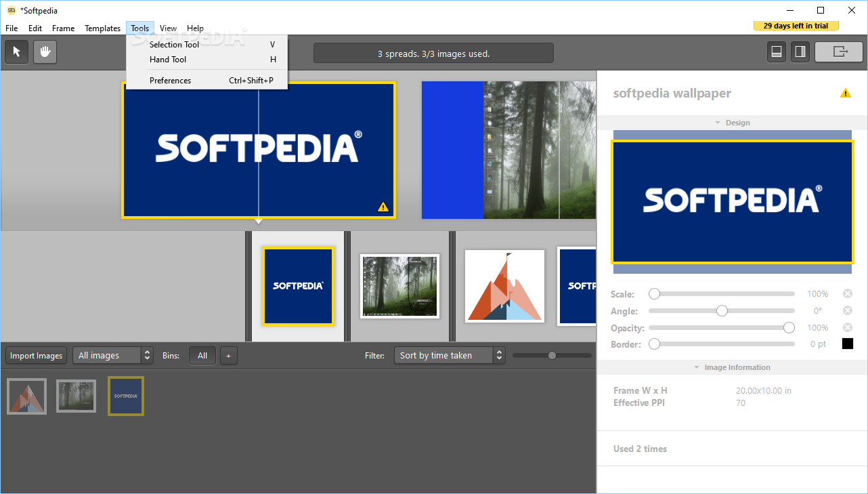This screenshot has width=868, height=494.
Task: Open the View menu
Action: click(x=168, y=28)
